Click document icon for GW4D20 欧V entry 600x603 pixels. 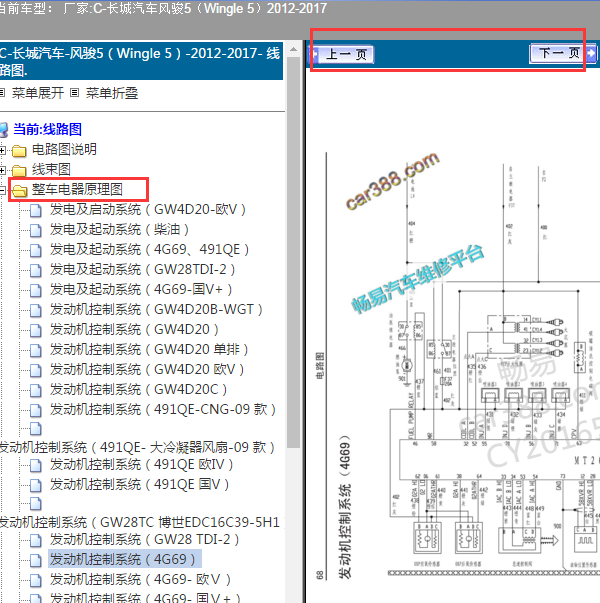[x=35, y=370]
